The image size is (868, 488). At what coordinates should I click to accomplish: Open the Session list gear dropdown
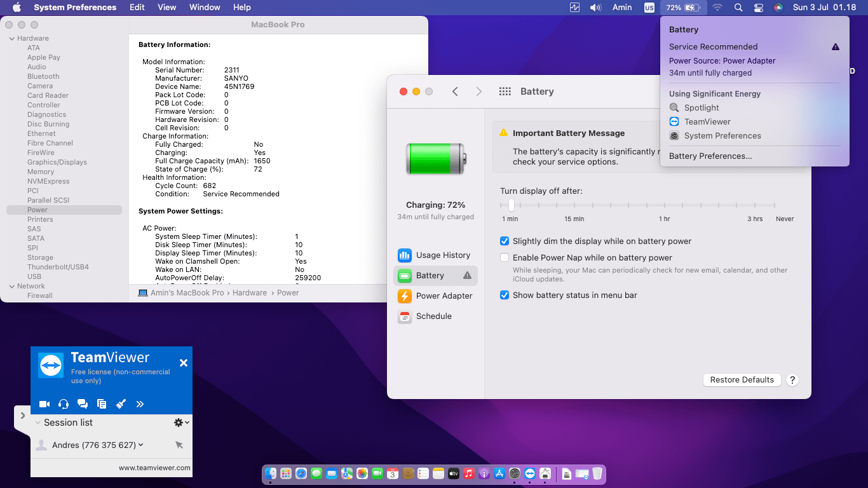181,423
